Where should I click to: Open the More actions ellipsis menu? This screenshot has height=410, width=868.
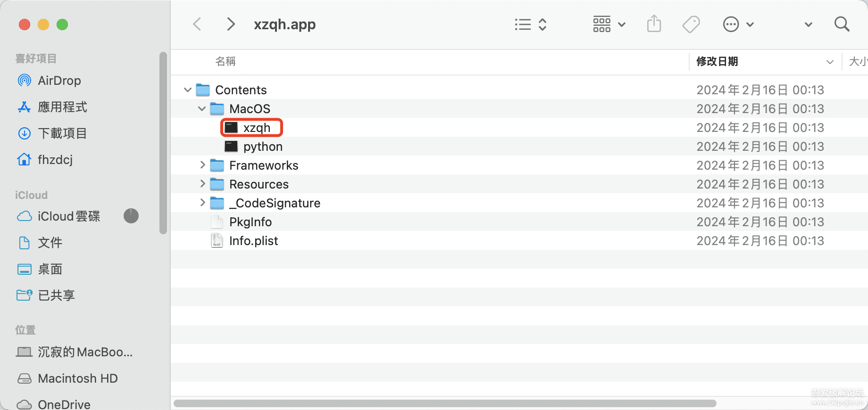pos(738,24)
